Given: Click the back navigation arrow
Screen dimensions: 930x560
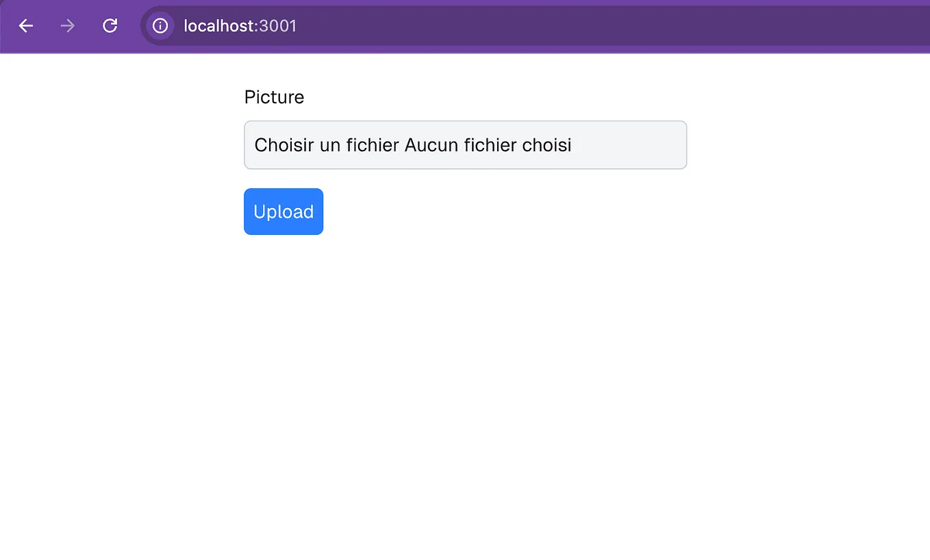Looking at the screenshot, I should pyautogui.click(x=25, y=25).
